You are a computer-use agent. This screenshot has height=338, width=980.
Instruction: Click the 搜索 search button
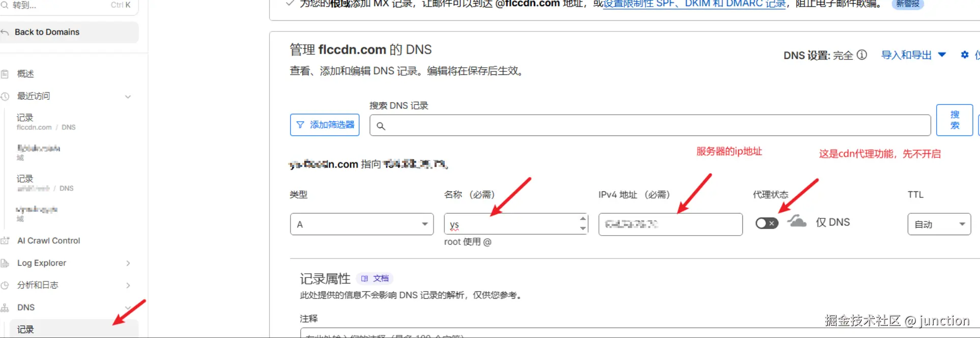[x=955, y=120]
